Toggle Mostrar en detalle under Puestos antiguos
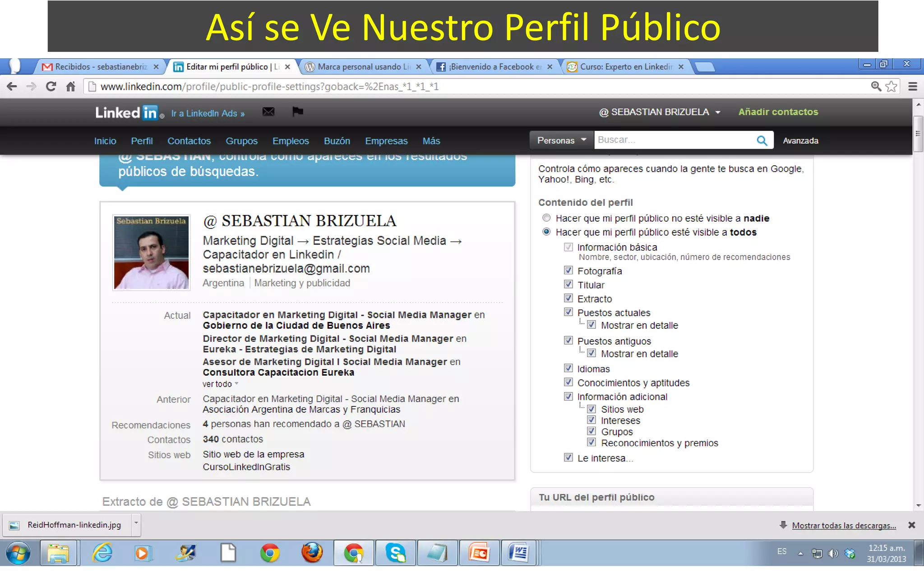924x578 pixels. pos(591,353)
